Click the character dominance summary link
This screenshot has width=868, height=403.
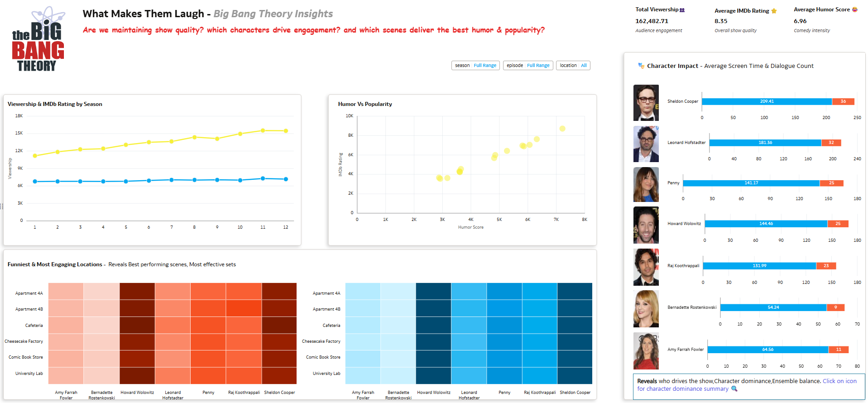747,385
